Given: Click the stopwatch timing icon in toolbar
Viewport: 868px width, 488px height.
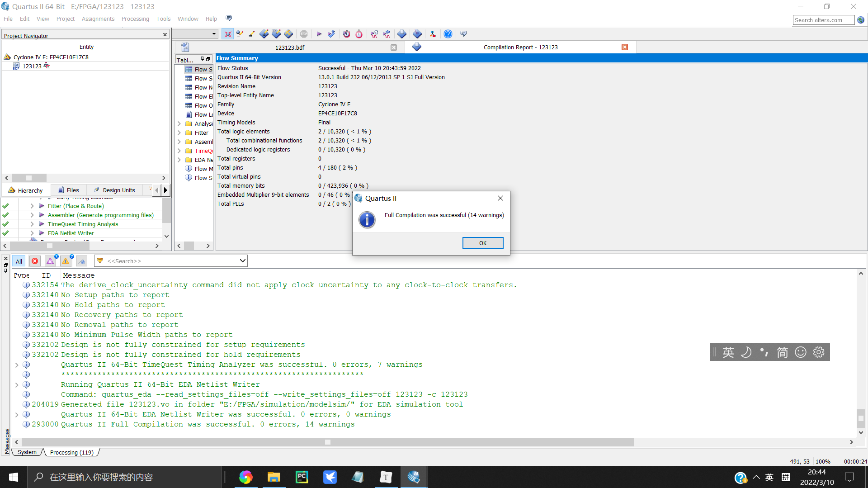Looking at the screenshot, I should pyautogui.click(x=359, y=34).
